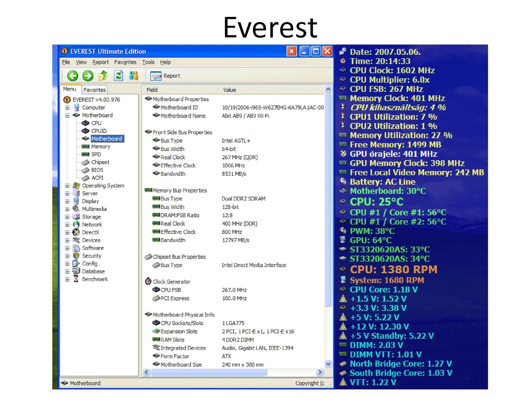Expand the DirectX tree node
The width and height of the screenshot is (532, 399).
click(67, 233)
